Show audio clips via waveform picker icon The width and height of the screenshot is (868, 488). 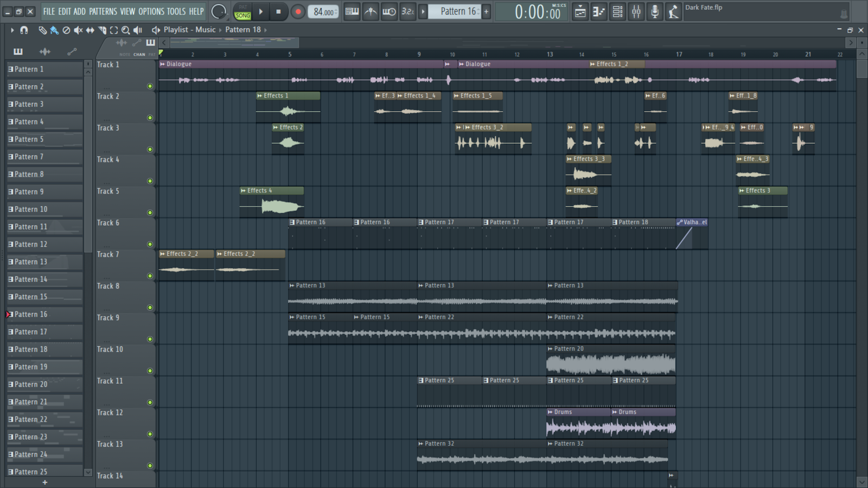[45, 52]
